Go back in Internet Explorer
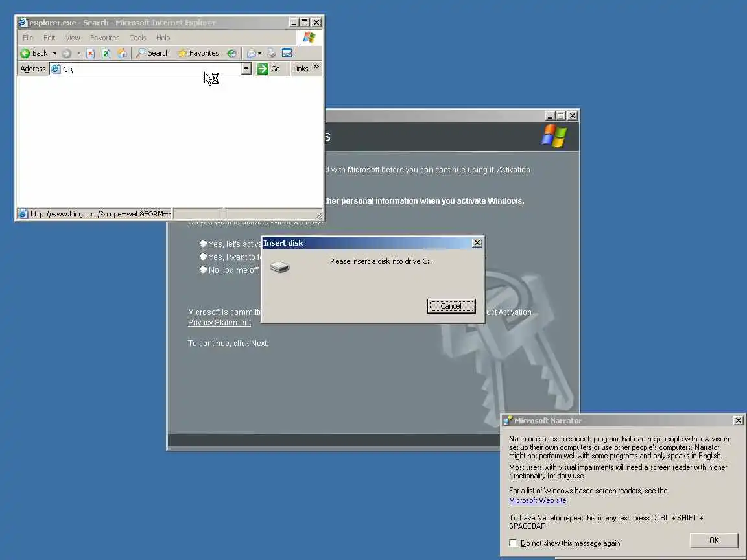Screen dimensions: 747x560 34,53
